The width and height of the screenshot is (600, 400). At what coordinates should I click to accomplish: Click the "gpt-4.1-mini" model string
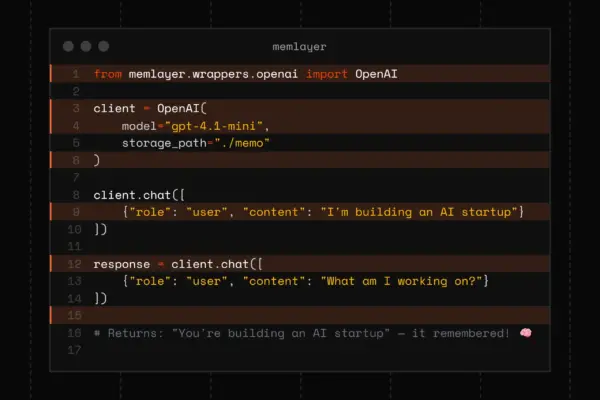click(x=217, y=125)
